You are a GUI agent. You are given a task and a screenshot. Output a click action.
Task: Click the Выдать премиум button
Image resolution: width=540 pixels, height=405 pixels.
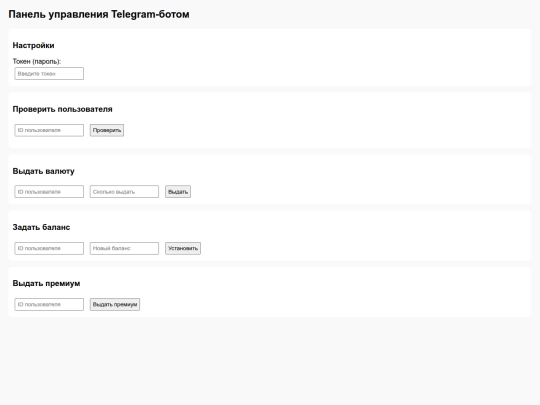pyautogui.click(x=115, y=304)
